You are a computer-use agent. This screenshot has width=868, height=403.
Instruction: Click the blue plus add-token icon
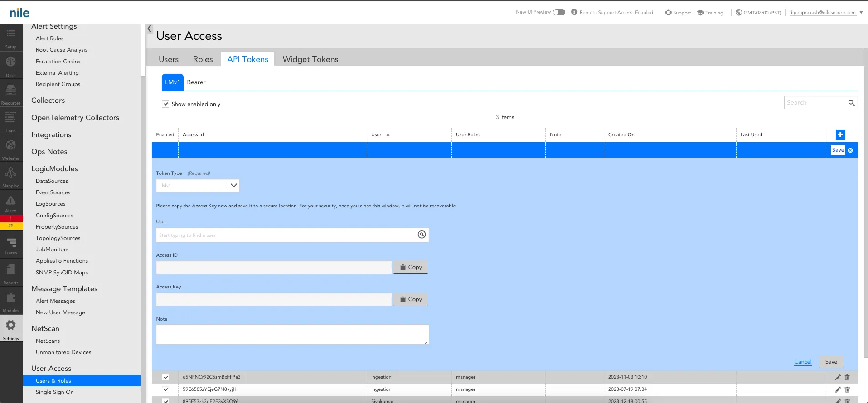(x=840, y=134)
